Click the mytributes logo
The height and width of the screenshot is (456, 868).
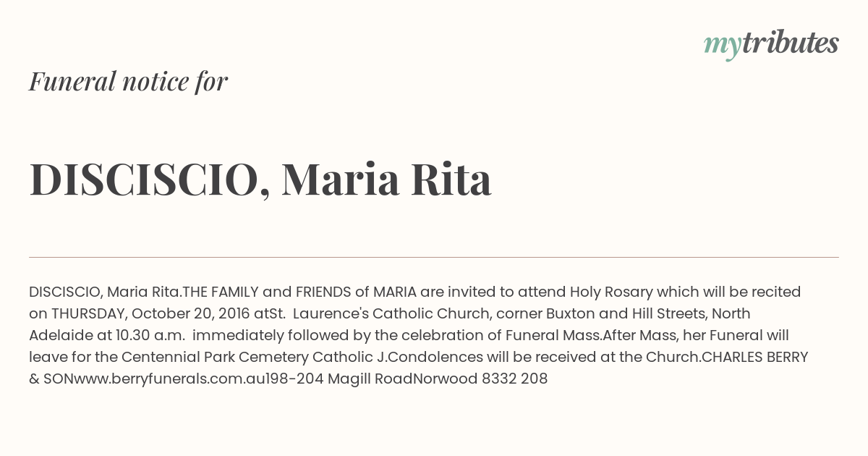(770, 44)
